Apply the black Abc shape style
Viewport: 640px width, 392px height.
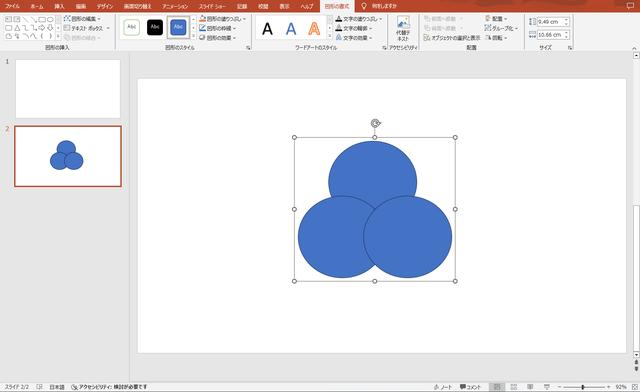[x=155, y=27]
